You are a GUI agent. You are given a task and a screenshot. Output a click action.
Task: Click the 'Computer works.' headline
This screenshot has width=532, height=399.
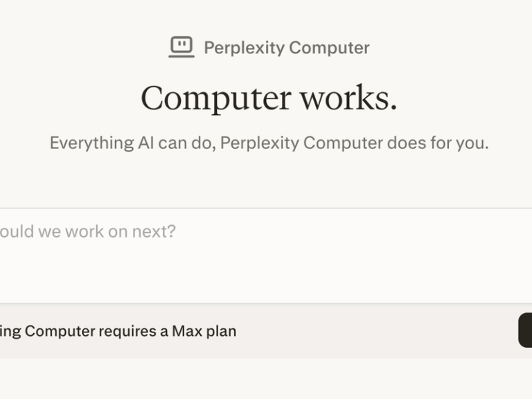269,98
